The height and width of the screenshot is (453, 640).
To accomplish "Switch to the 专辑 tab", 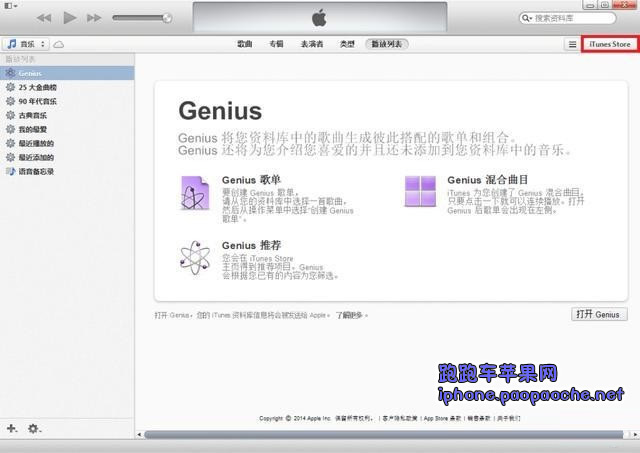I will [x=276, y=44].
